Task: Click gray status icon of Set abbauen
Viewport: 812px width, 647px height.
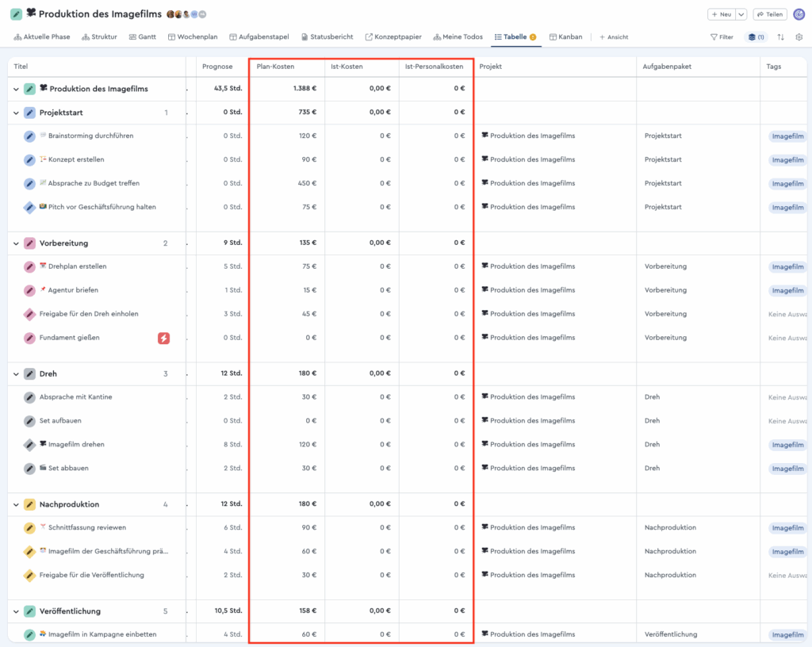Action: coord(29,469)
